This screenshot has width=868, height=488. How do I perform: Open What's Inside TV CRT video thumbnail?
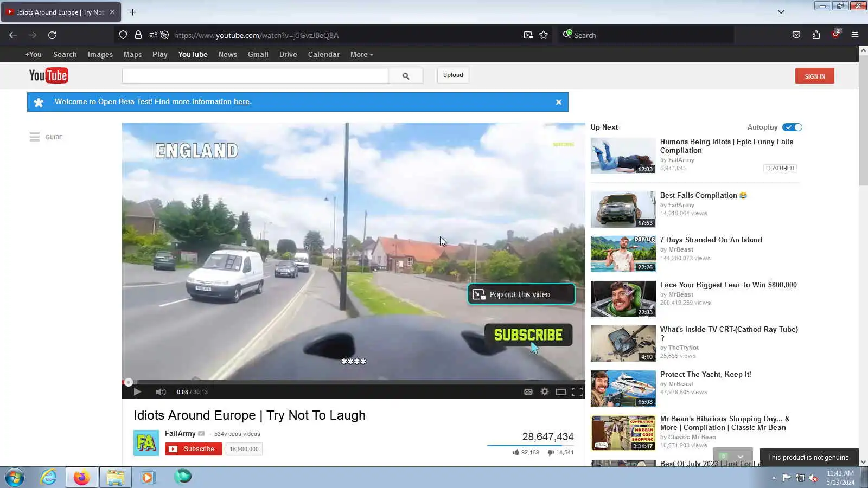click(623, 343)
